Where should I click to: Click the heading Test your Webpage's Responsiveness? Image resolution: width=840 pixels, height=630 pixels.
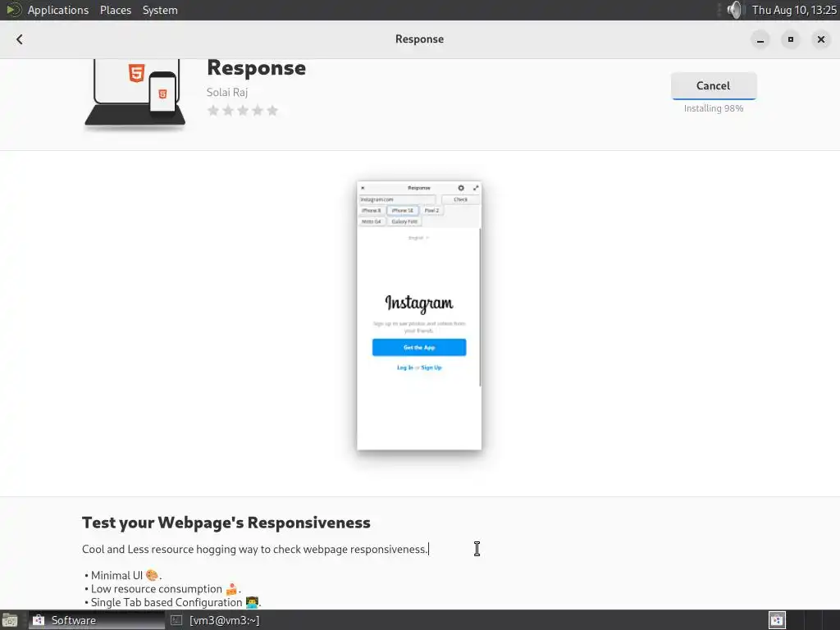click(x=226, y=523)
